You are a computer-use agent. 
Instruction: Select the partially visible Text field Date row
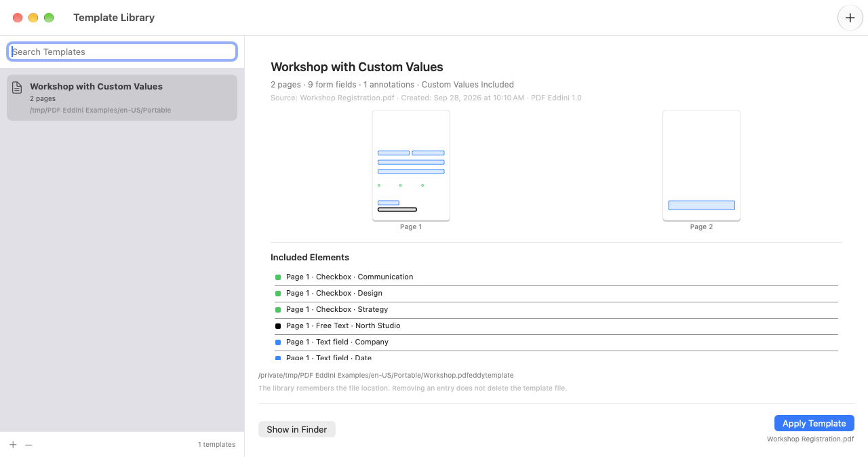pyautogui.click(x=556, y=357)
